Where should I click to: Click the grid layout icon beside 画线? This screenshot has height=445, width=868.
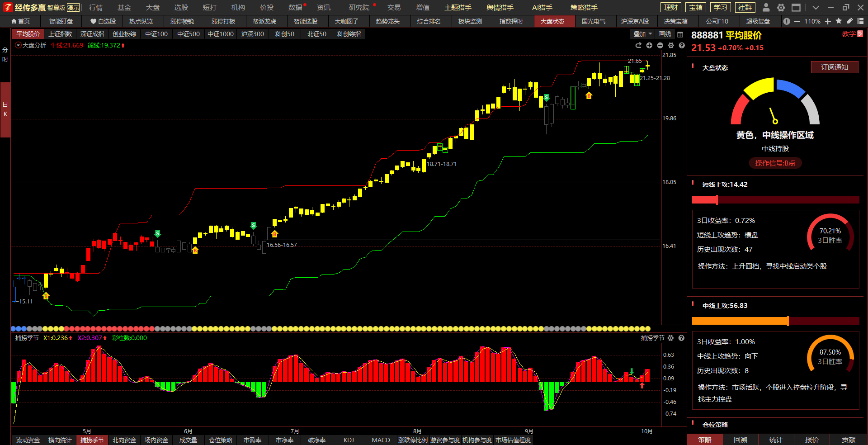[x=680, y=34]
